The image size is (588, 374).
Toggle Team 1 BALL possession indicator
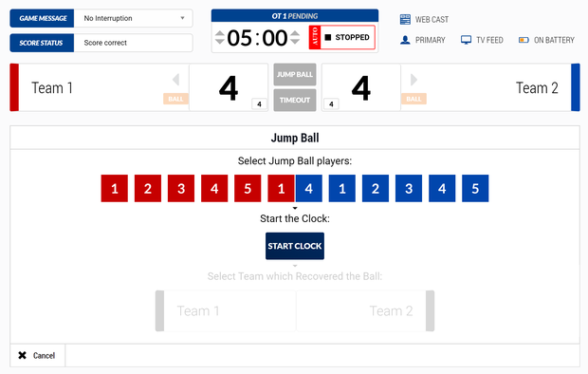[x=175, y=99]
